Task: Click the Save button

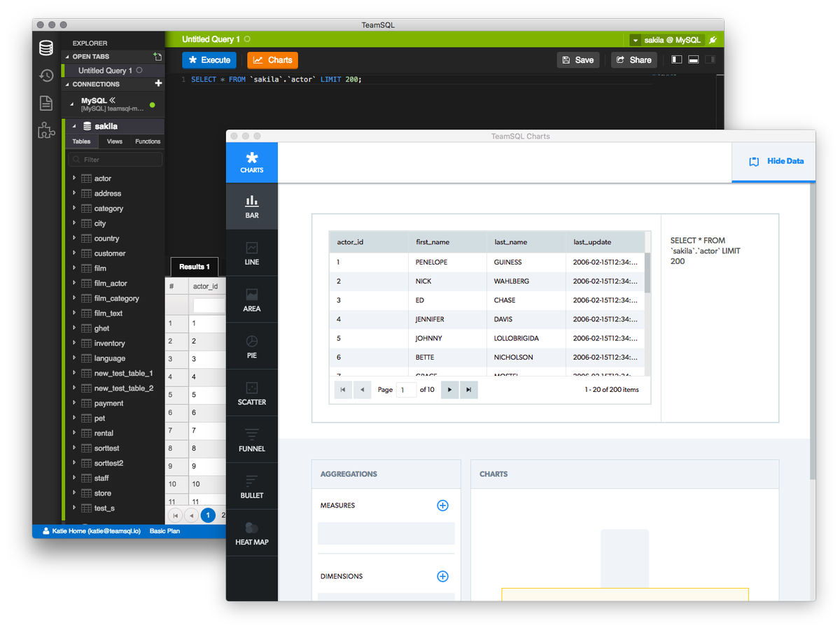Action: [578, 60]
